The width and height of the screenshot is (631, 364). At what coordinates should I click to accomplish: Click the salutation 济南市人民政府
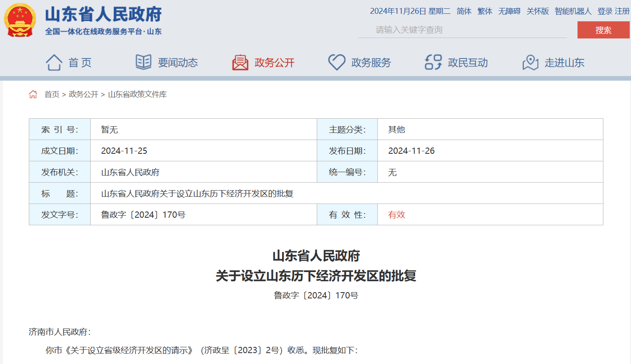click(60, 332)
